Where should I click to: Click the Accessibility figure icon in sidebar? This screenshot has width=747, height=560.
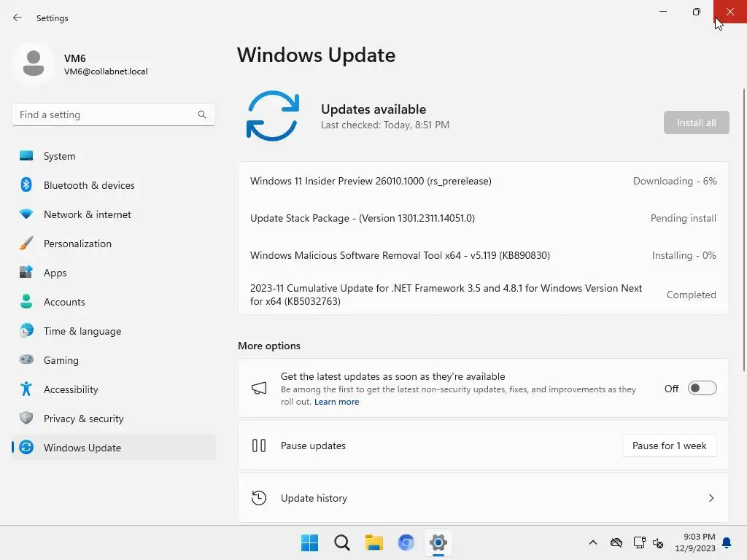pyautogui.click(x=26, y=389)
